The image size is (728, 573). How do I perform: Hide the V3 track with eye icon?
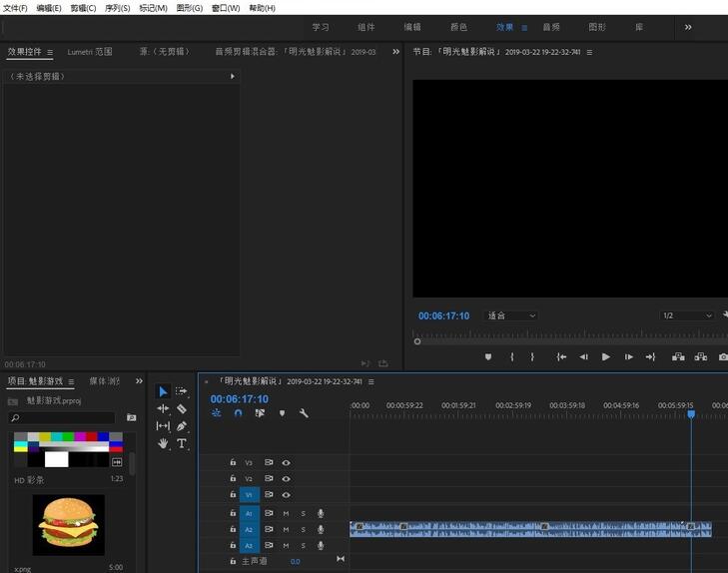click(286, 463)
